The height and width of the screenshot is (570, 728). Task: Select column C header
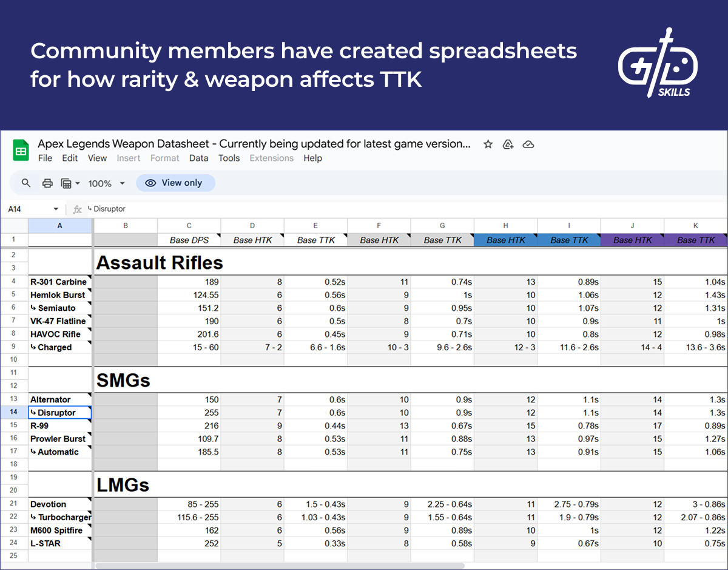click(x=189, y=225)
